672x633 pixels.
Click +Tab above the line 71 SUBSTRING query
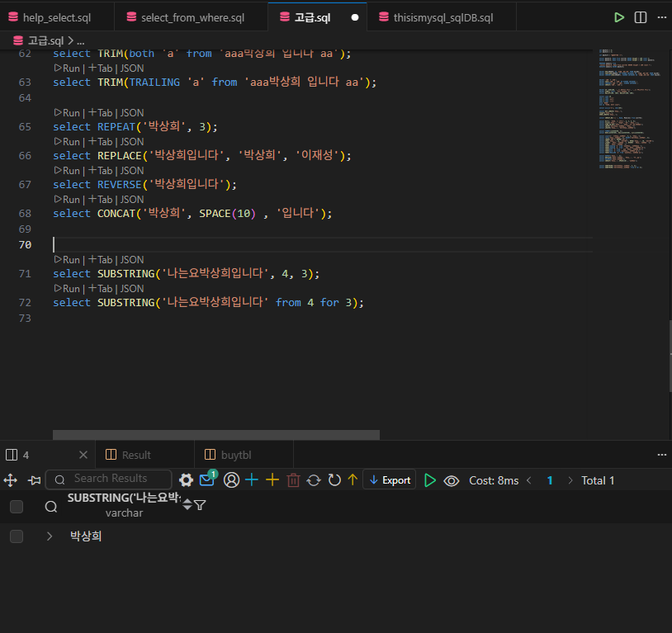(x=100, y=260)
